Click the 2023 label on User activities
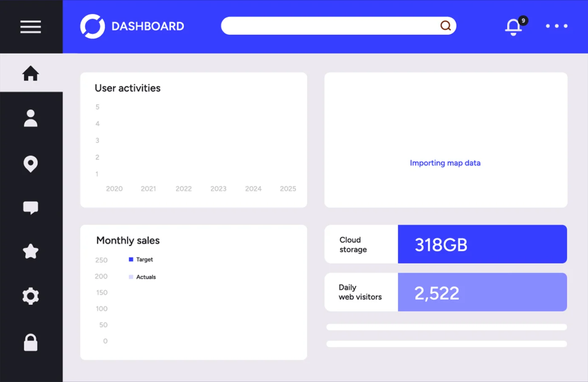Viewport: 588px width, 382px height. [218, 189]
